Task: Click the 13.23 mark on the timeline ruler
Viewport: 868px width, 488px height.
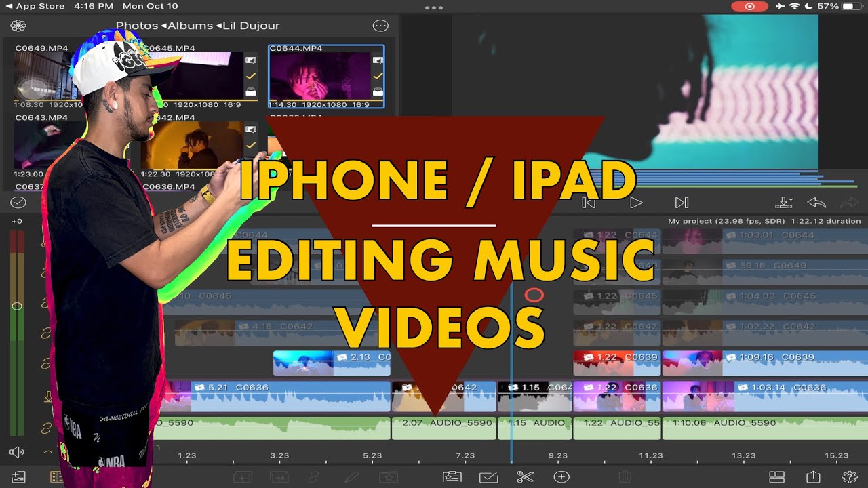Action: (743, 456)
